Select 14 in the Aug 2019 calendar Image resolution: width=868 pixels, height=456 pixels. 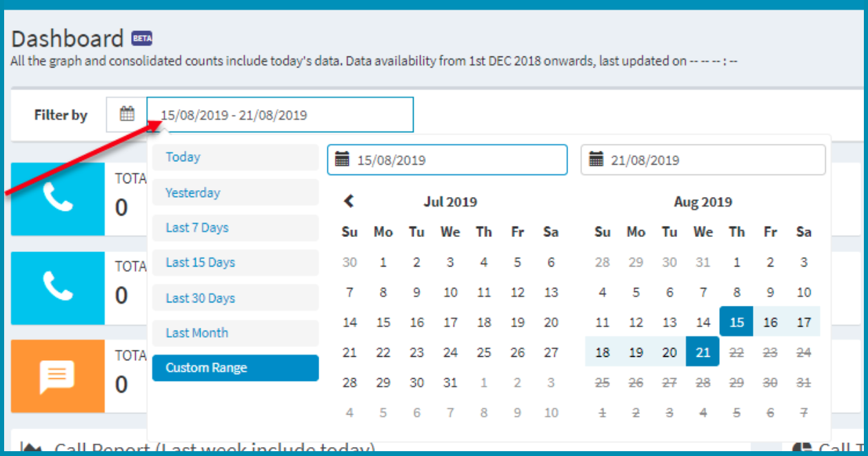coord(703,322)
